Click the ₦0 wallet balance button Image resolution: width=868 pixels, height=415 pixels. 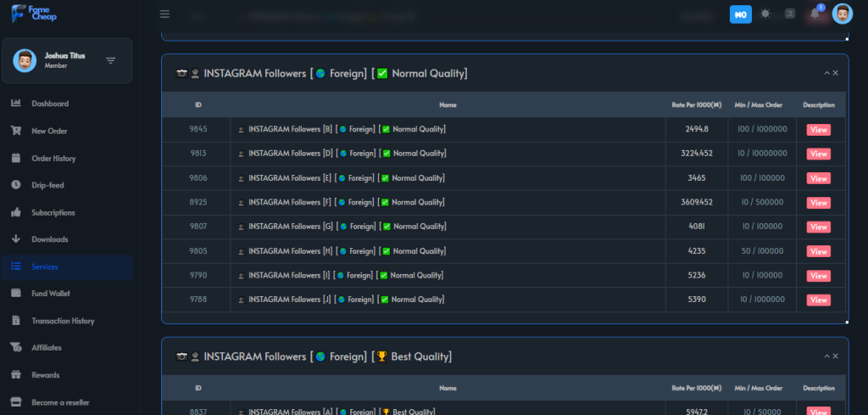pos(740,14)
